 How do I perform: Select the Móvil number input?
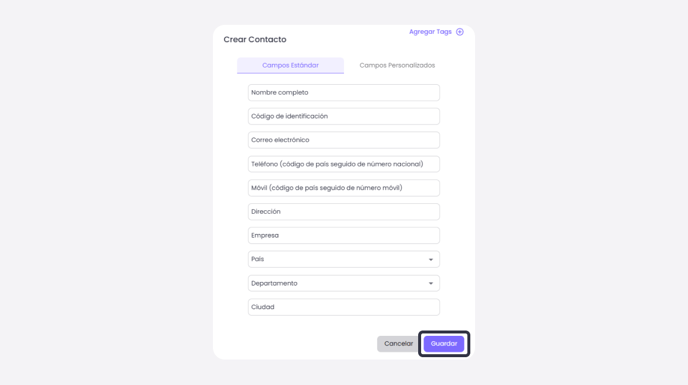[x=344, y=188]
